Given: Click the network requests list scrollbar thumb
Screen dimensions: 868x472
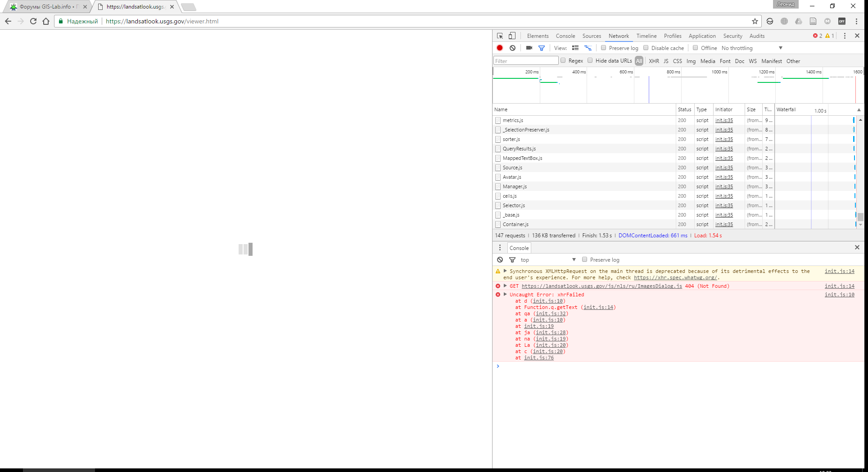Looking at the screenshot, I should click(x=860, y=217).
